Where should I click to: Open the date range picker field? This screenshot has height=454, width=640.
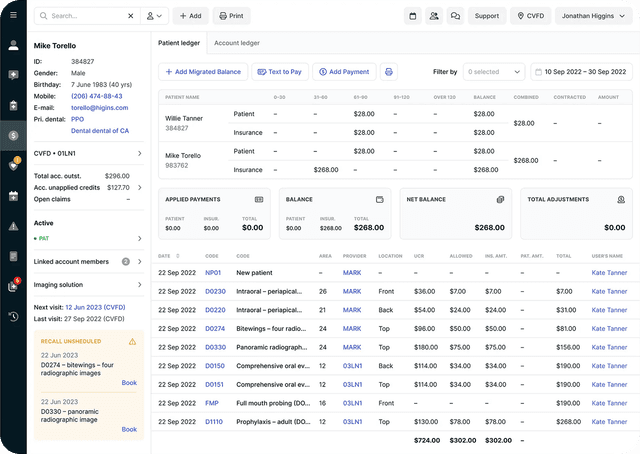tap(583, 72)
